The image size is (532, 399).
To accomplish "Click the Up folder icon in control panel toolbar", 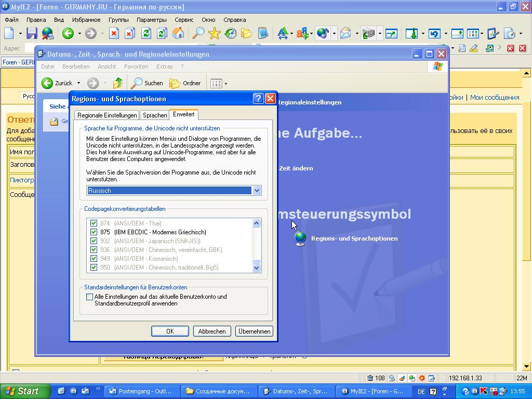I will (118, 83).
